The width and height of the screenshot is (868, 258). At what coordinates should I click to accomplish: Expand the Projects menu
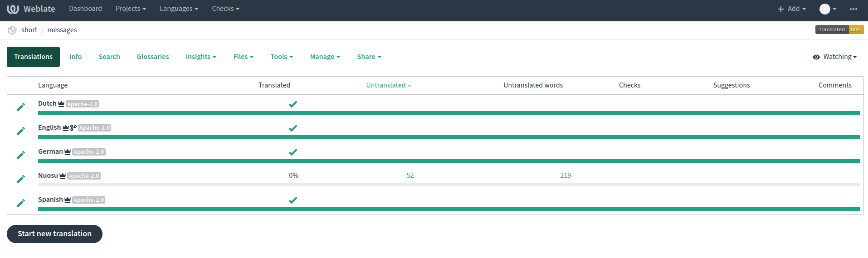coord(131,9)
